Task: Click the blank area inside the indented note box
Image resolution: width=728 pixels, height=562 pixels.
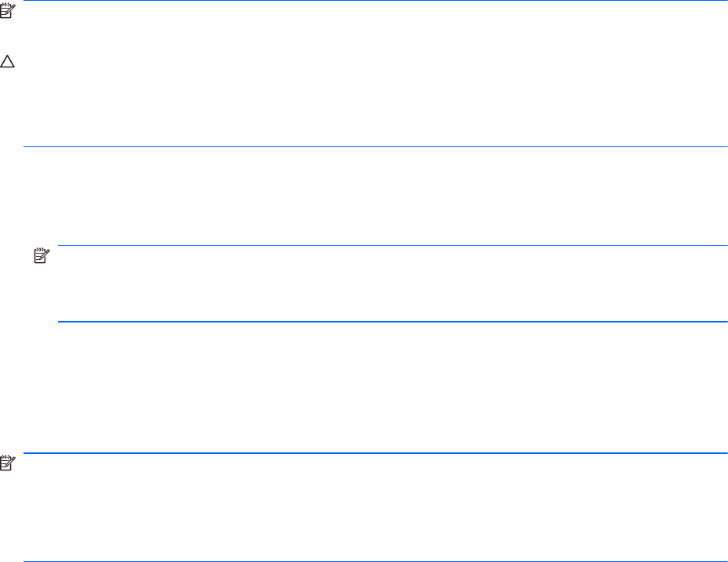Action: click(392, 283)
